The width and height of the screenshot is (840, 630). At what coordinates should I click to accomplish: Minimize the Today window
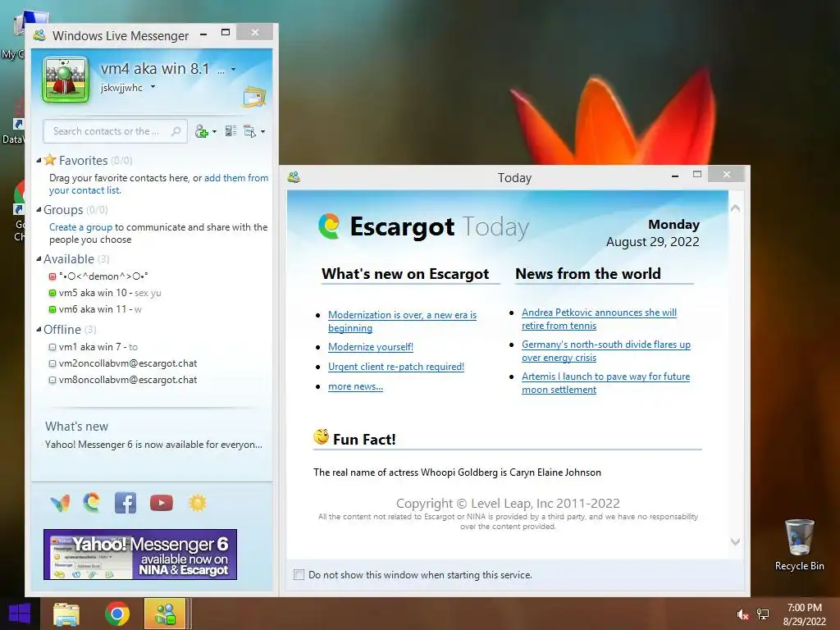click(x=675, y=176)
